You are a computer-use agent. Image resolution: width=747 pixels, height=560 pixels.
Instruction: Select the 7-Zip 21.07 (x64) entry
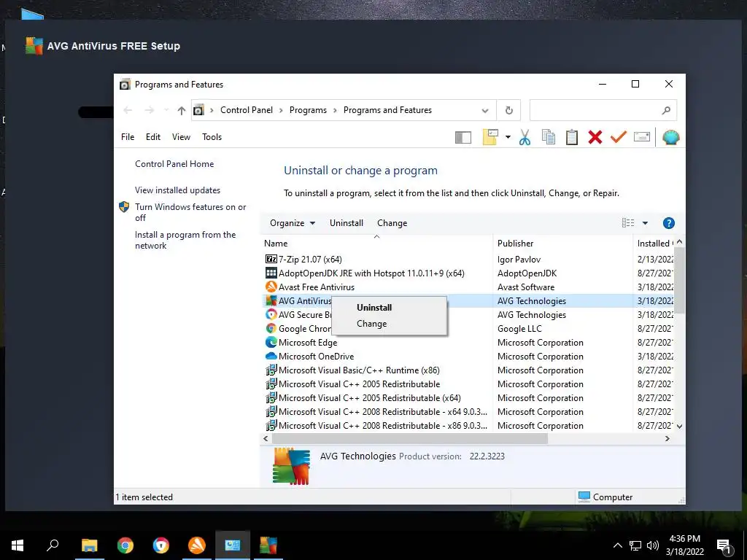pos(310,260)
